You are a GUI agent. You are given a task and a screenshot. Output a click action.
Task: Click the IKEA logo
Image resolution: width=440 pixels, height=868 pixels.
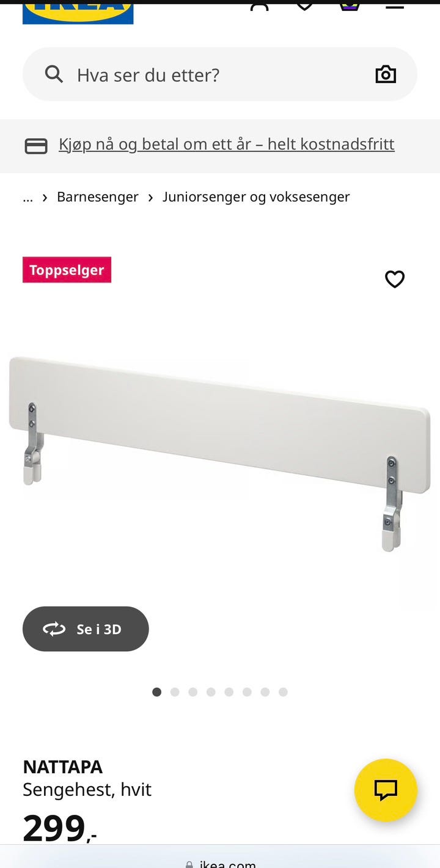78,13
